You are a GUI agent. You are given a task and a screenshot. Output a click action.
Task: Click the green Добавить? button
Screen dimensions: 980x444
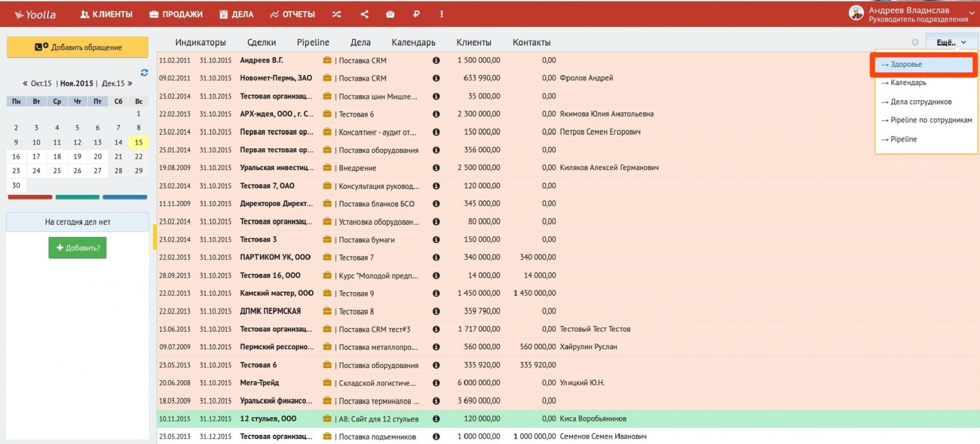coord(78,247)
